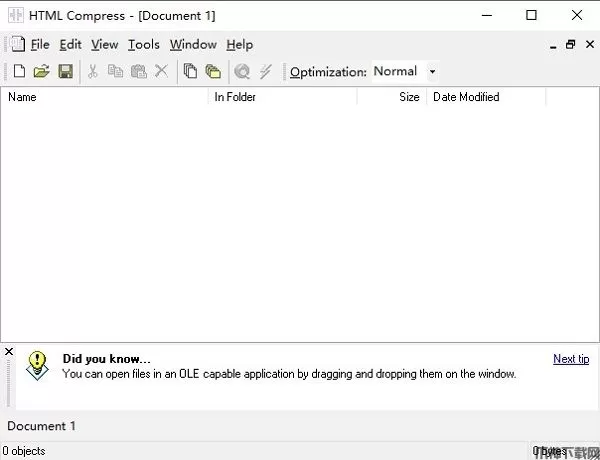Click the 'Did you know...' heading
Screen dimensions: 600x460
(x=107, y=359)
